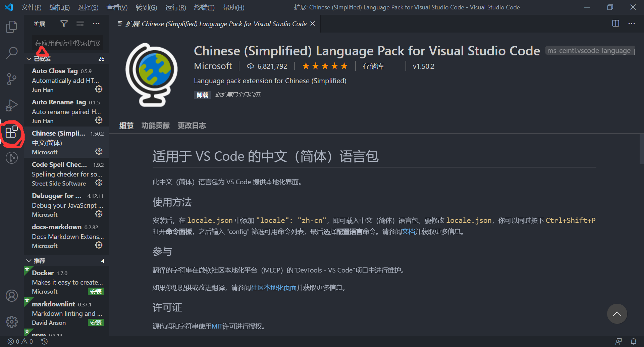
Task: Click the split editor icon
Action: coord(616,23)
